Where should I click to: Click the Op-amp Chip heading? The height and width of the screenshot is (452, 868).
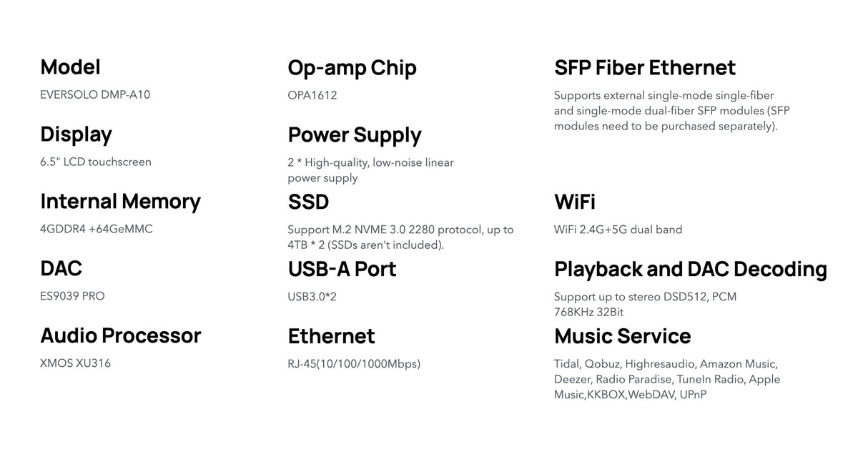pos(352,68)
